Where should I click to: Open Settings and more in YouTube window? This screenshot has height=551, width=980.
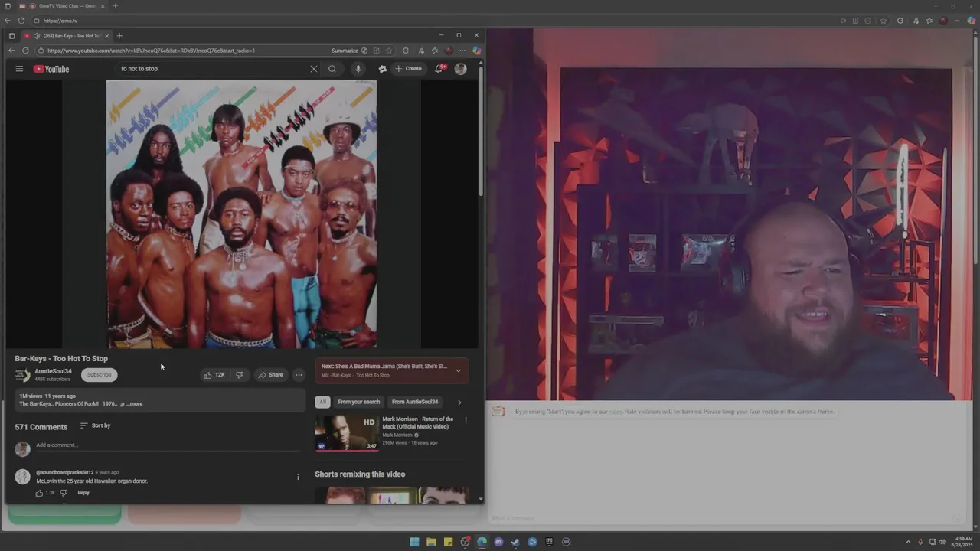(462, 51)
